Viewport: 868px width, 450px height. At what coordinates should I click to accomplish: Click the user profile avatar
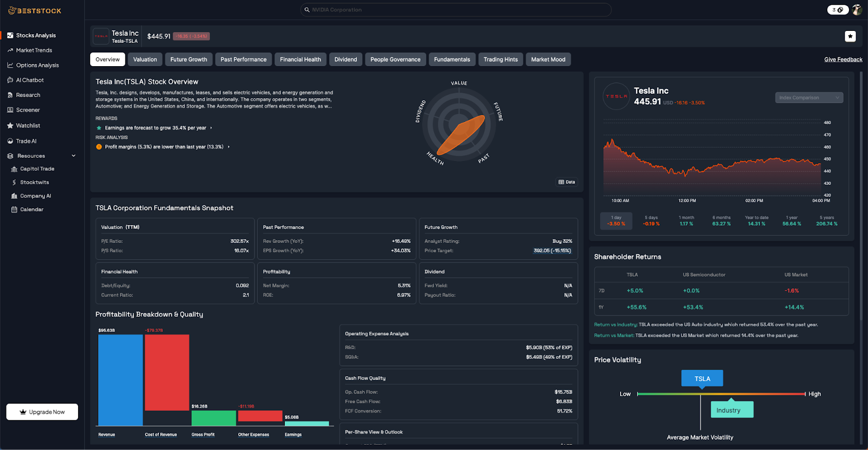tap(857, 10)
